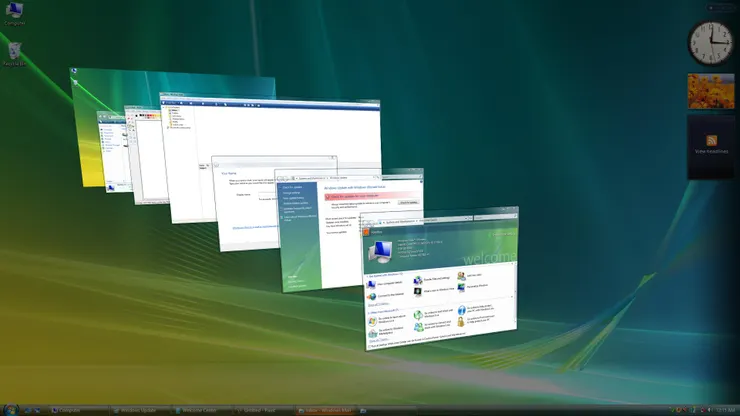Click the two-people Windows Live offer icon
The image size is (740, 416).
coord(418,326)
